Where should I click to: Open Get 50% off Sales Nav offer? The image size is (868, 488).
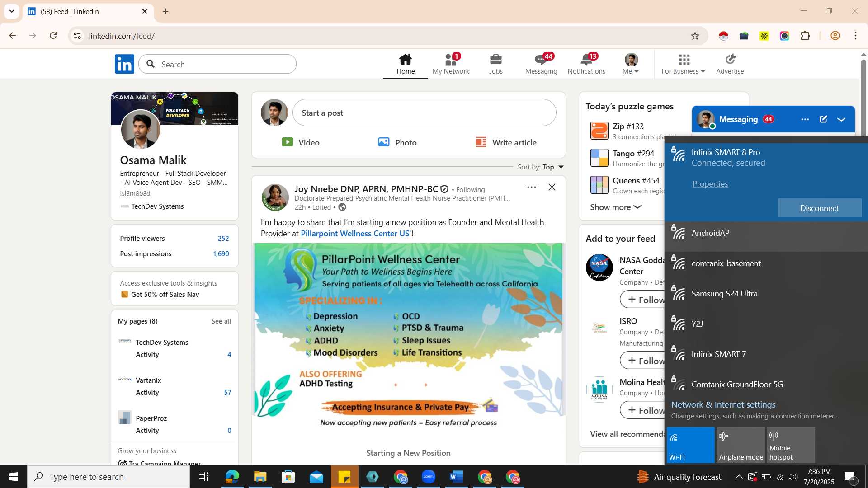point(165,295)
